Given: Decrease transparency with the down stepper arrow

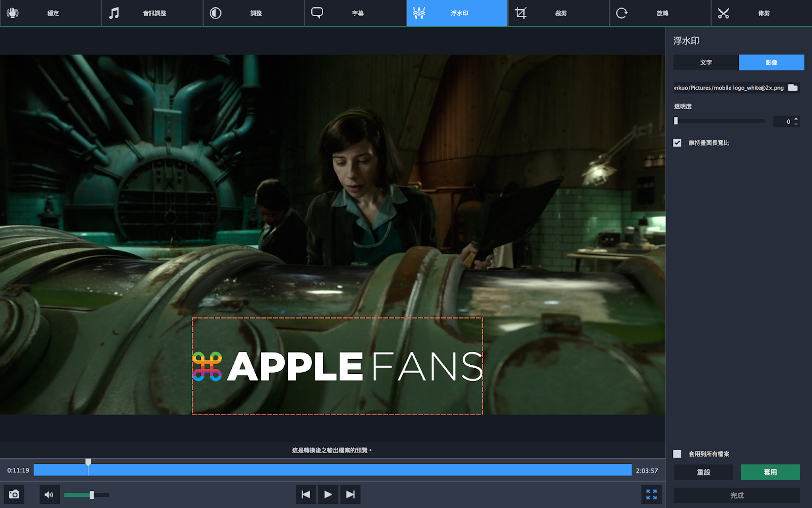Looking at the screenshot, I should (796, 124).
